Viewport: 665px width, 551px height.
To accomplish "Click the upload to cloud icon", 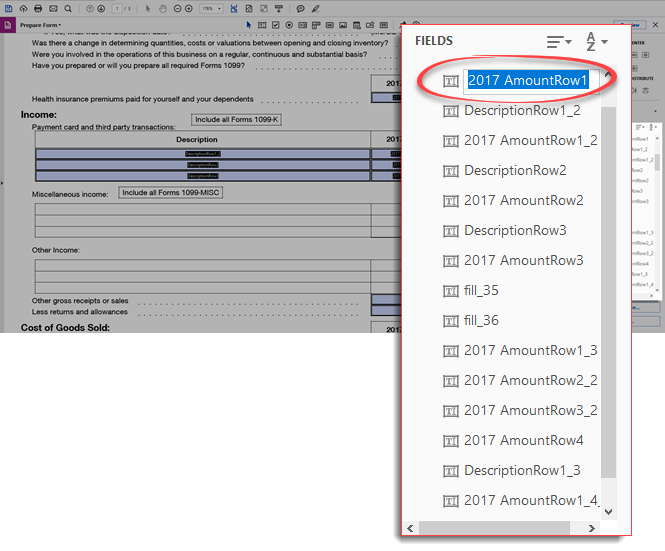I will pos(23,8).
